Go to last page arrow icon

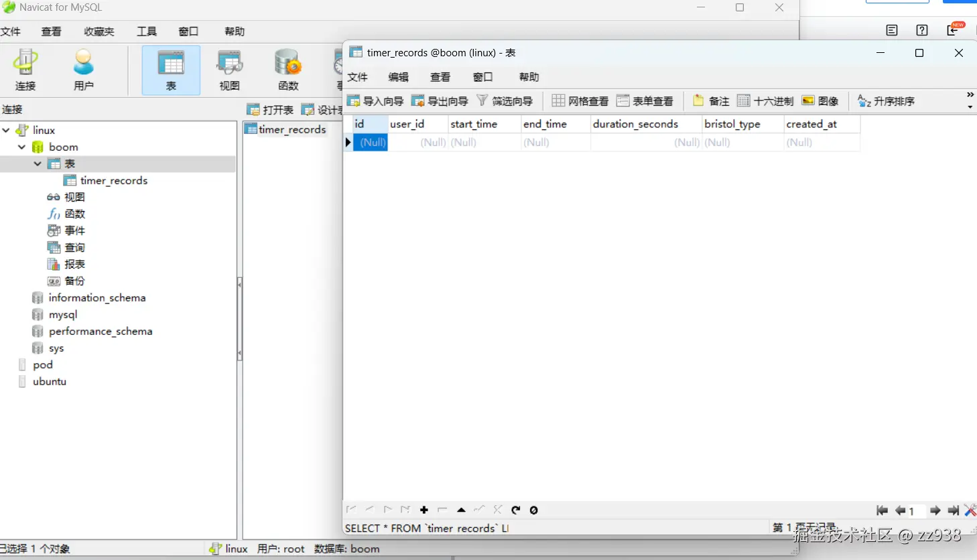(953, 510)
